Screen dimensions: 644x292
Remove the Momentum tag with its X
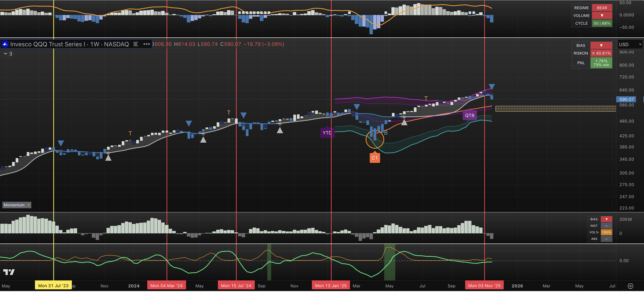tap(28, 205)
